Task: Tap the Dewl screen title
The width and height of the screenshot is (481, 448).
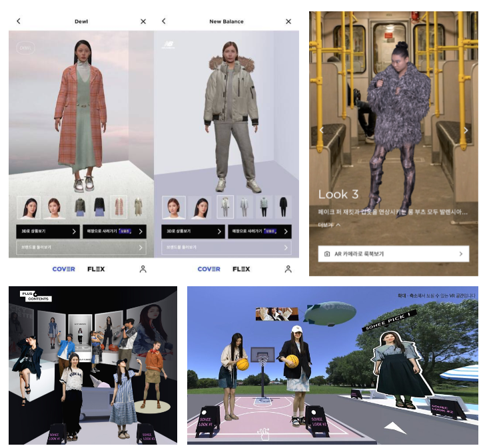Action: coord(81,21)
